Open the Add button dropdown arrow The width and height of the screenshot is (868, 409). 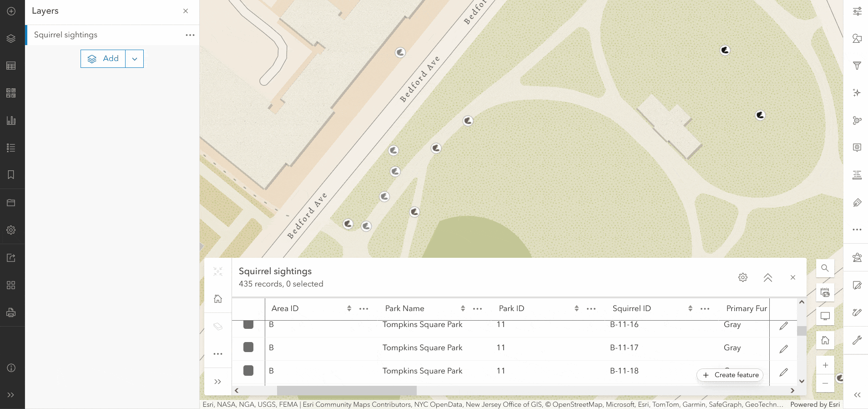[x=135, y=59]
